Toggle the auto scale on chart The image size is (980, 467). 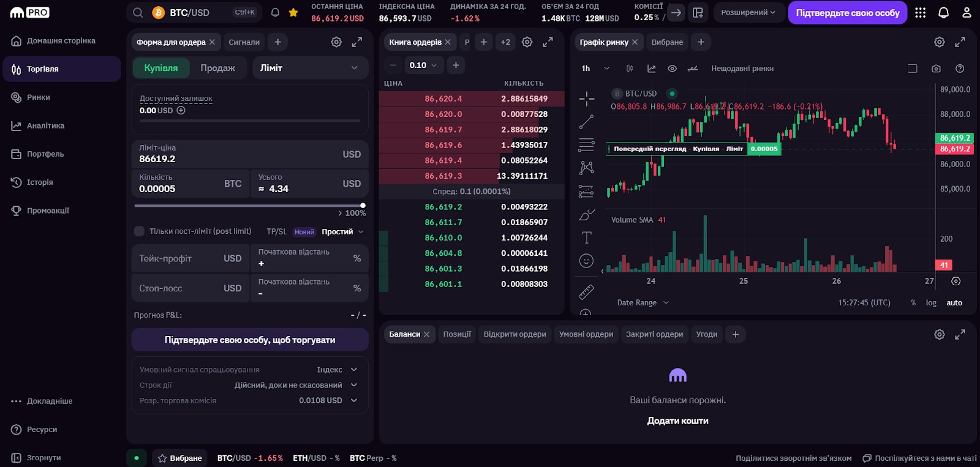tap(954, 303)
